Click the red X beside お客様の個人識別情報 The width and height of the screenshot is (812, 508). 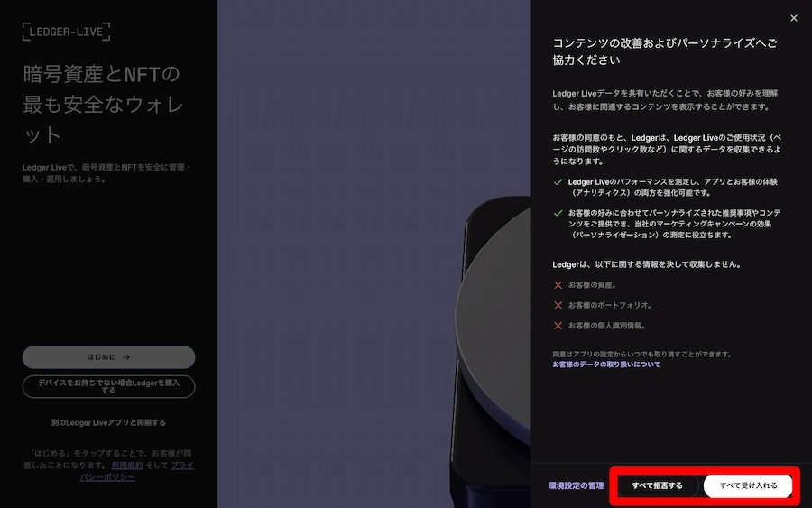558,325
